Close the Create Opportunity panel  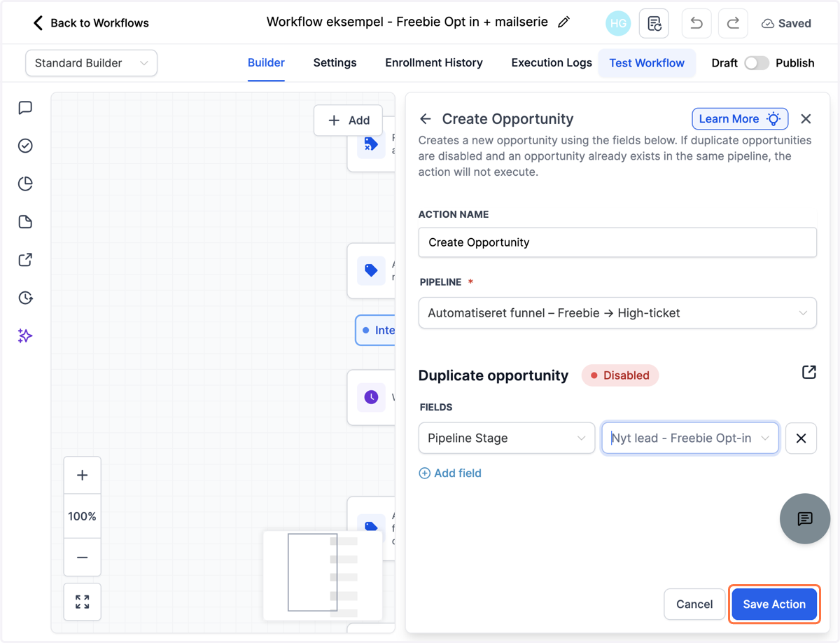pyautogui.click(x=806, y=118)
